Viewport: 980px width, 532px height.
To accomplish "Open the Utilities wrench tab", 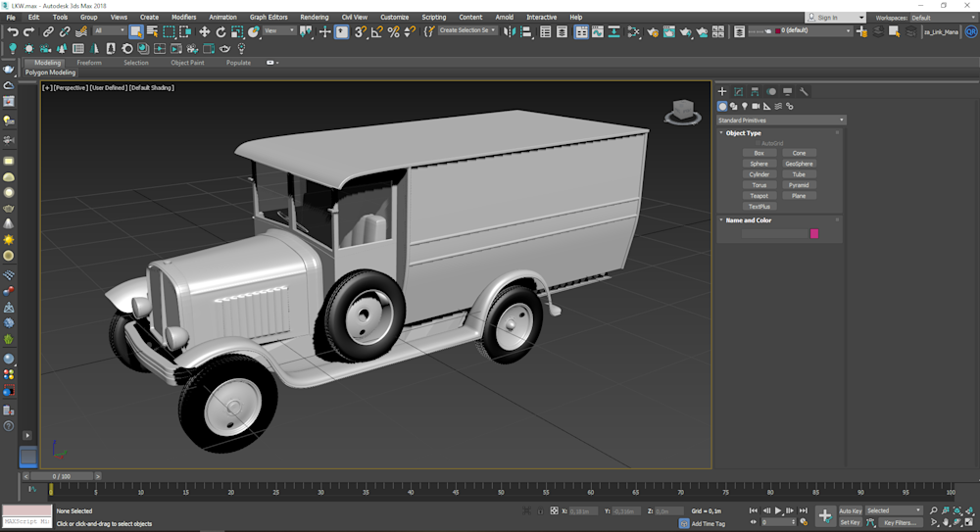I will [804, 92].
